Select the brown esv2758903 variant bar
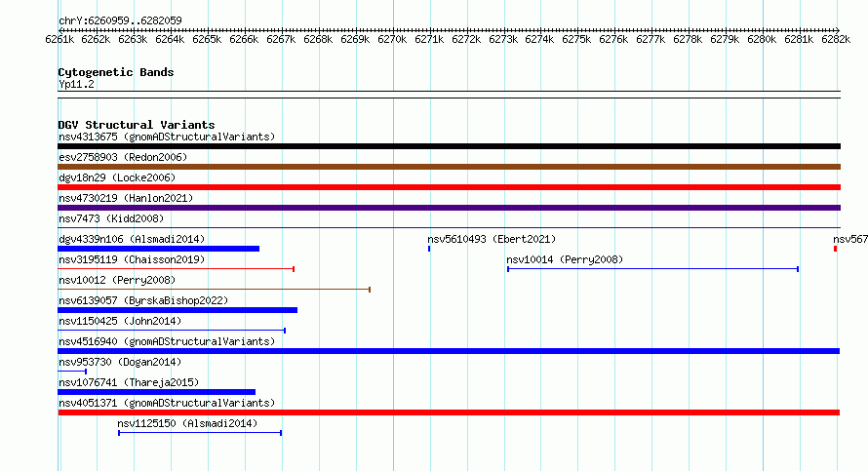This screenshot has width=868, height=471. (449, 167)
